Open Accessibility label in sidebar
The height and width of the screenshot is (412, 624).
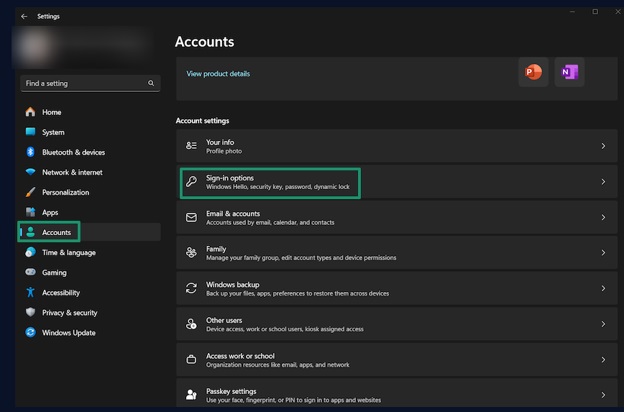(61, 293)
